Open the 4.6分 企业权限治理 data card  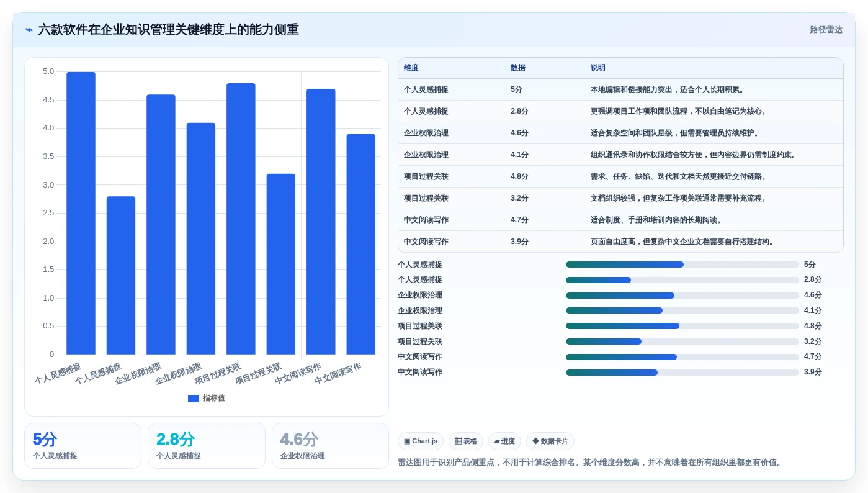pos(330,446)
